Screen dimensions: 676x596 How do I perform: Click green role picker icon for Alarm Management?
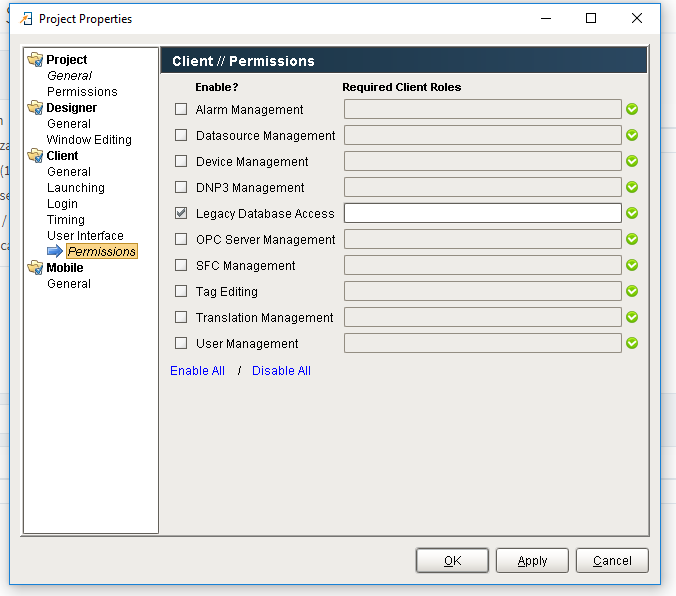click(x=632, y=109)
